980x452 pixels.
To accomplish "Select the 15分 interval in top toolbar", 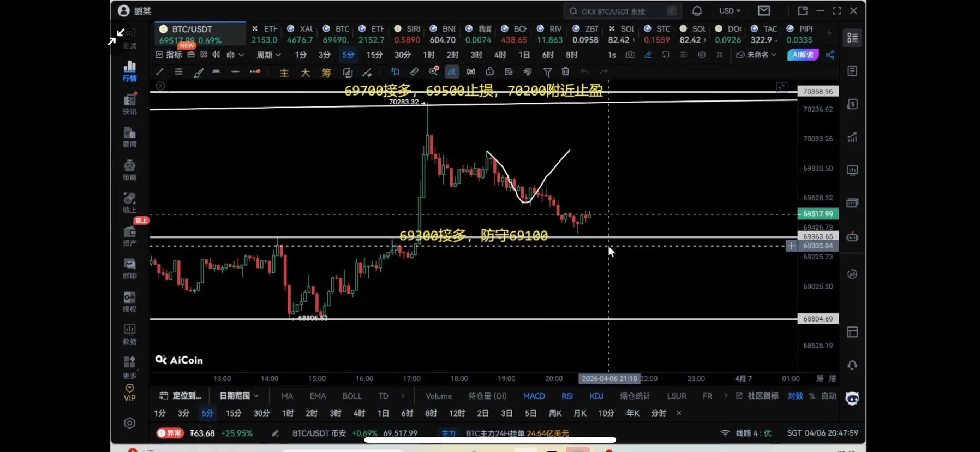I will (374, 55).
